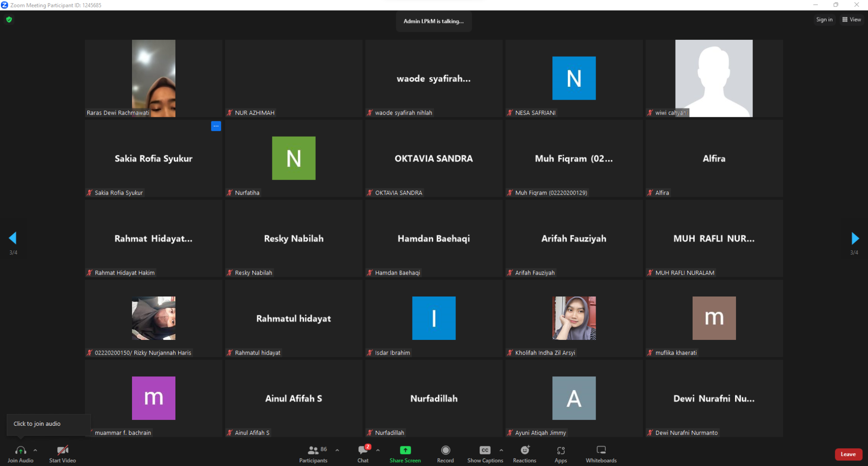
Task: Click the Rahmatul hidayat name label
Action: tap(258, 353)
